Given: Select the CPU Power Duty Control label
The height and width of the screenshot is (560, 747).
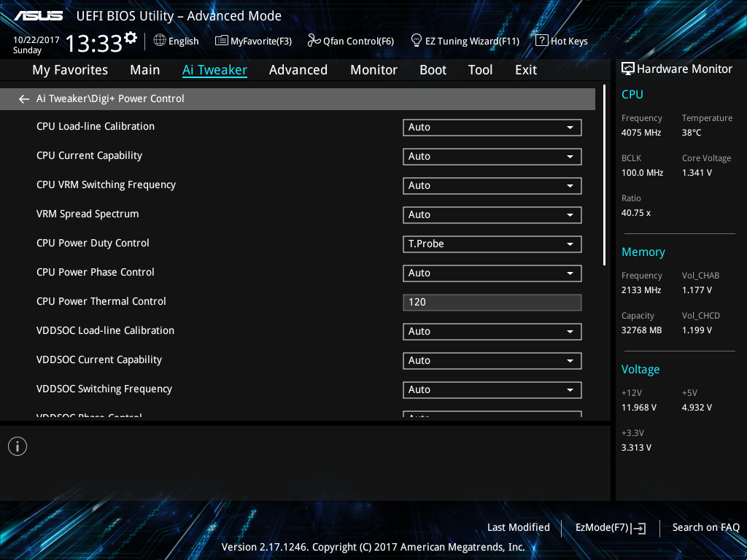Looking at the screenshot, I should 93,243.
